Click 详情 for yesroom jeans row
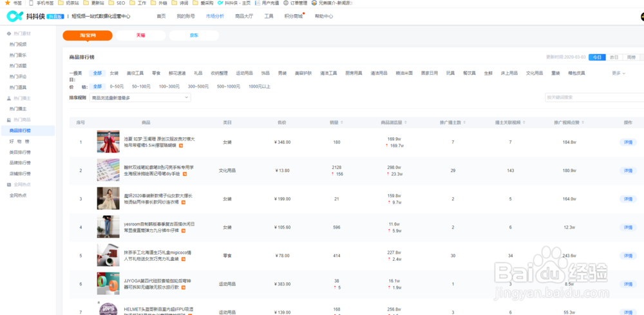Image resolution: width=644 pixels, height=315 pixels. tap(628, 227)
